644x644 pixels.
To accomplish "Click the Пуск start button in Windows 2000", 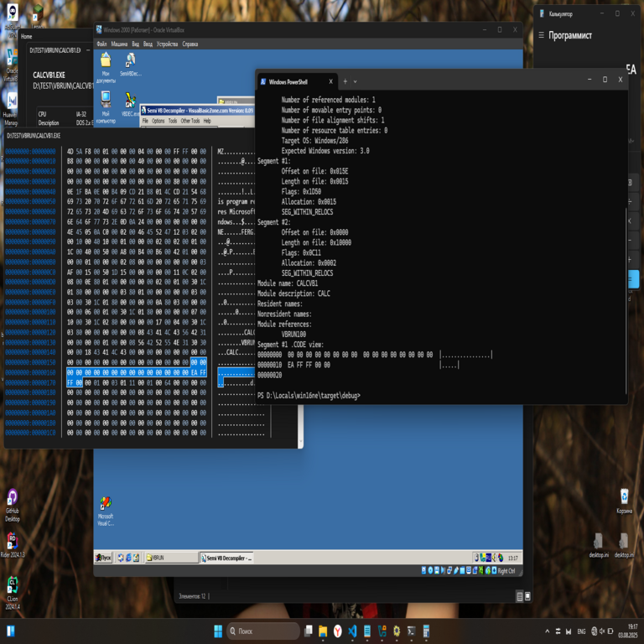I will pyautogui.click(x=103, y=558).
